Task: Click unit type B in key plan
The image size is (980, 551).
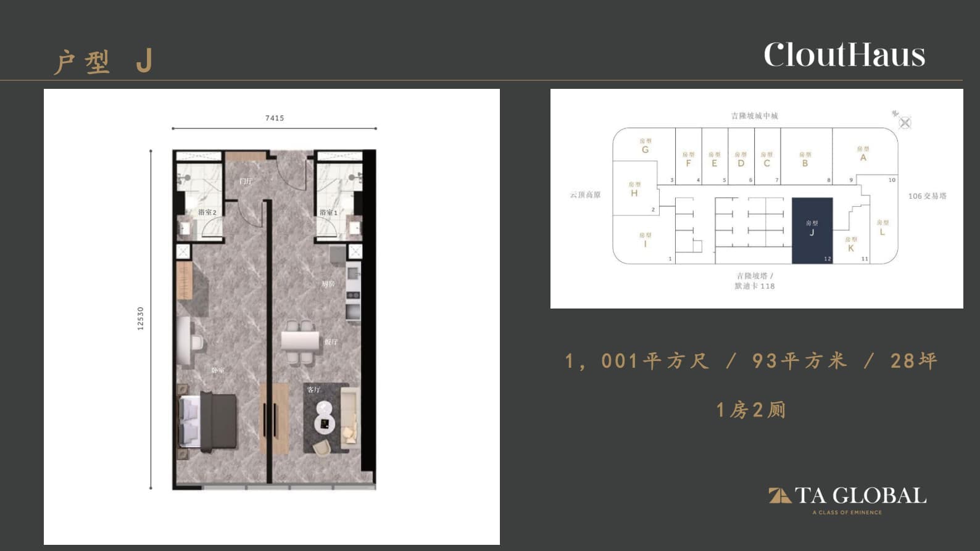Action: point(805,160)
